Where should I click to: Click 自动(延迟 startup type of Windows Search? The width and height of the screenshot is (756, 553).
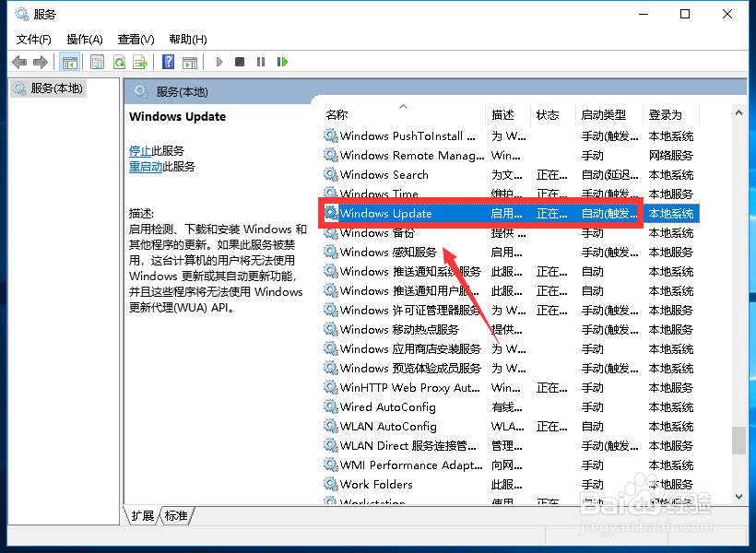(610, 174)
